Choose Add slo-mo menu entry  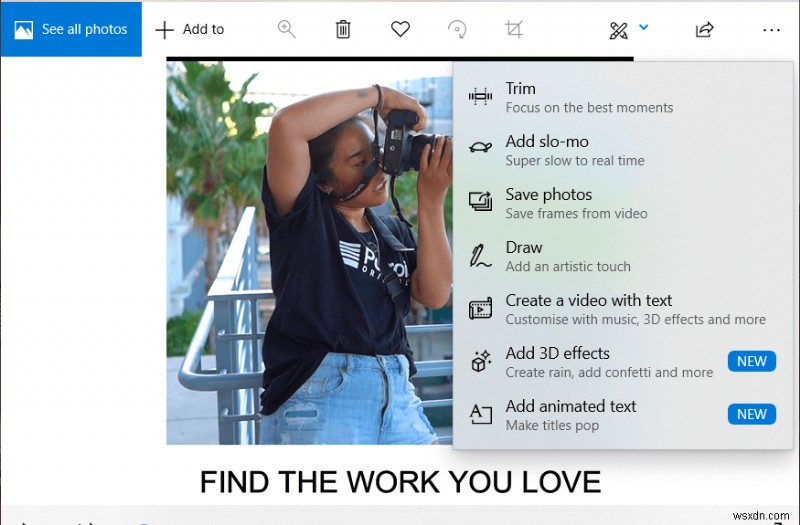(623, 150)
